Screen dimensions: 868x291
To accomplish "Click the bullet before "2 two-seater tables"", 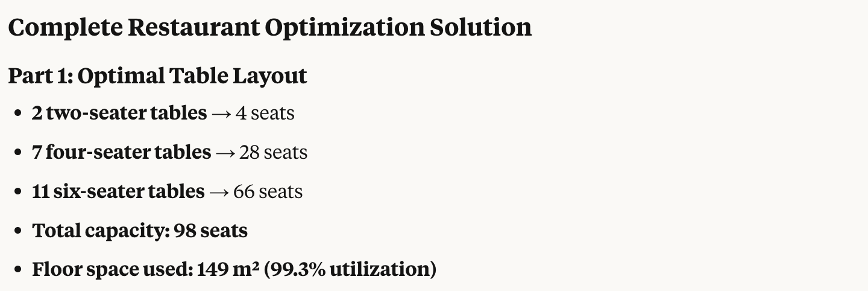I will (x=18, y=114).
